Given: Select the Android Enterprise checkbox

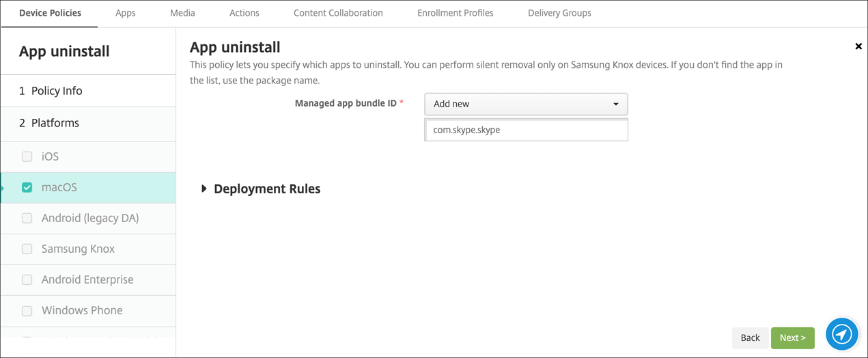Looking at the screenshot, I should coord(27,279).
